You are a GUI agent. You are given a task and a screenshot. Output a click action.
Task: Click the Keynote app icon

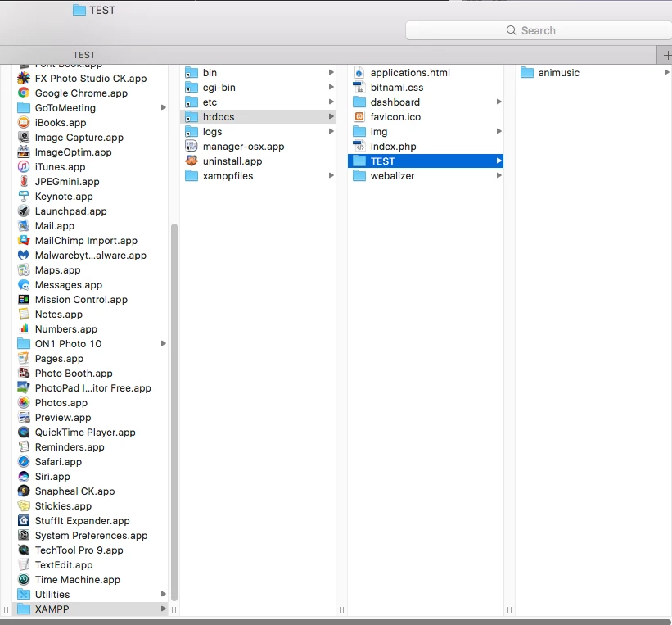pyautogui.click(x=24, y=197)
